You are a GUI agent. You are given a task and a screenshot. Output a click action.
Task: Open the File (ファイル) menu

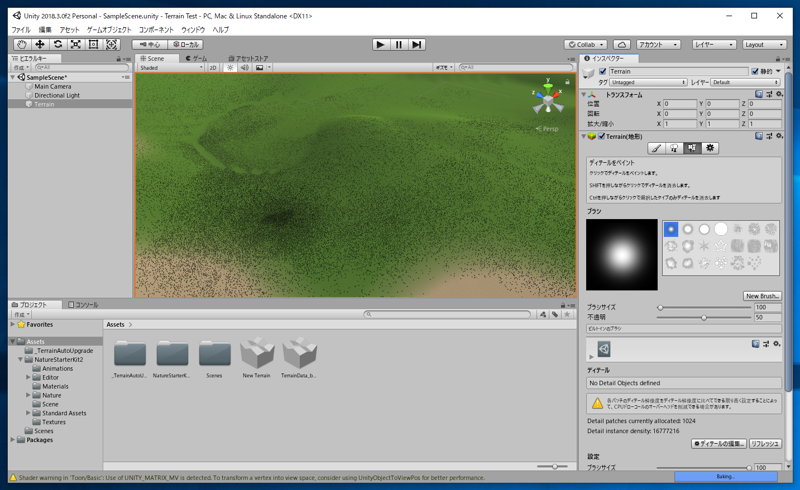pos(21,30)
